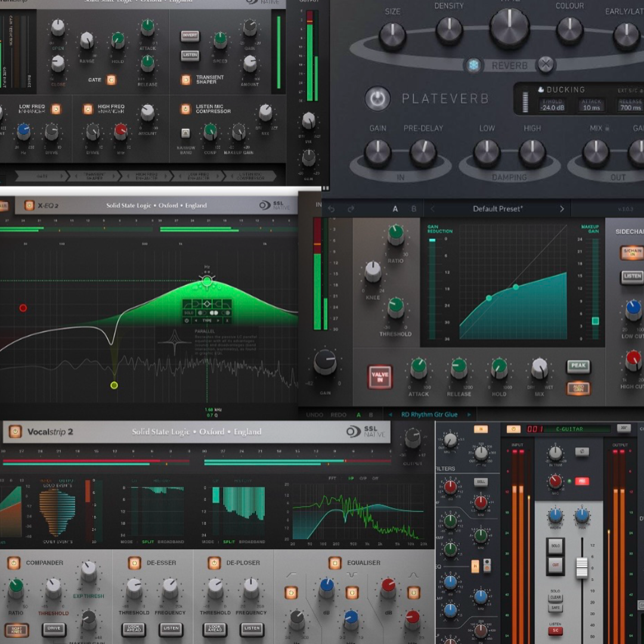Click the Plateverb Density knob
Image resolution: width=644 pixels, height=644 pixels.
(450, 29)
